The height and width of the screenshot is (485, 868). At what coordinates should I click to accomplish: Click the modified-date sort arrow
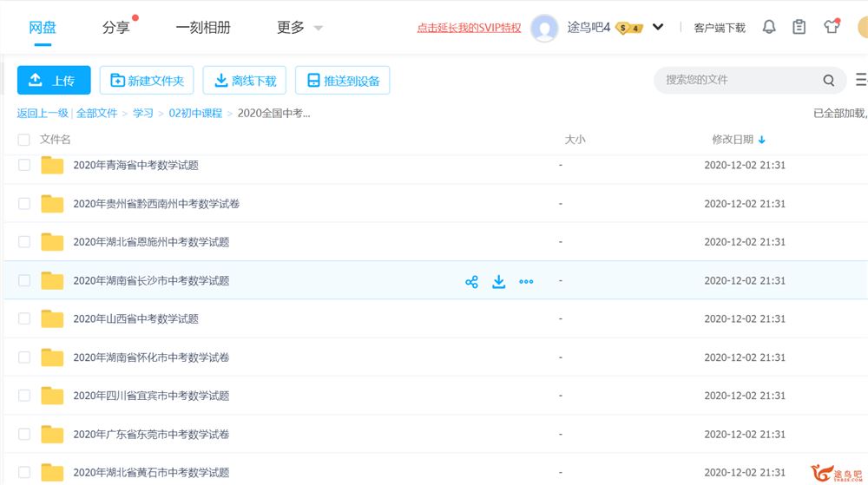coord(762,140)
